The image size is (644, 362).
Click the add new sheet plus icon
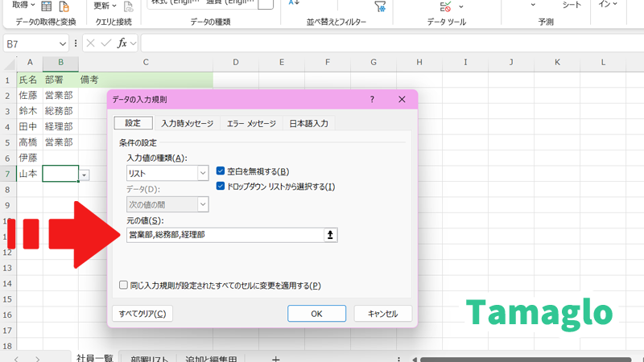pyautogui.click(x=275, y=359)
